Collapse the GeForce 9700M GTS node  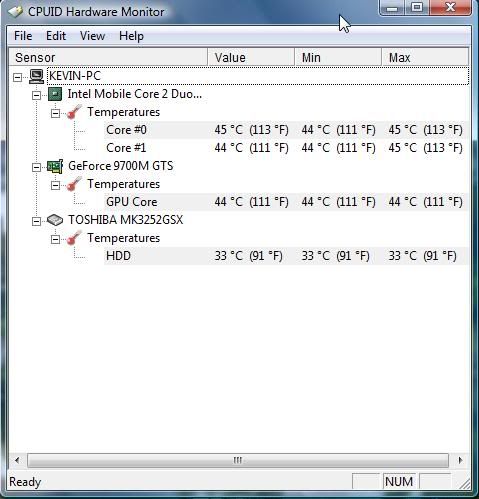click(36, 167)
